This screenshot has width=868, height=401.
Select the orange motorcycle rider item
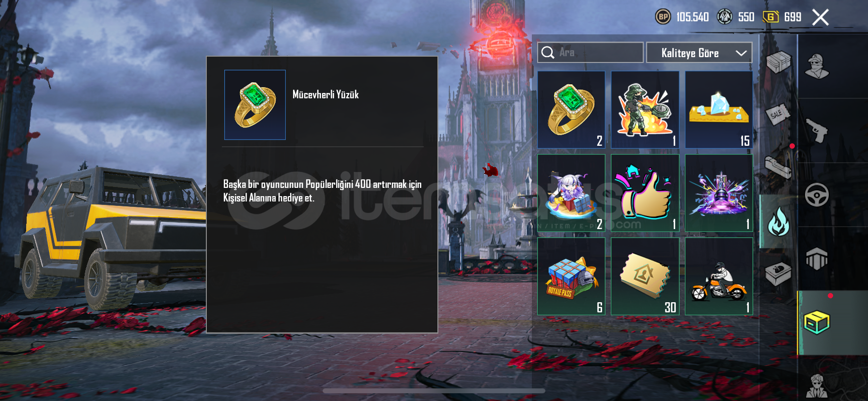click(x=719, y=277)
